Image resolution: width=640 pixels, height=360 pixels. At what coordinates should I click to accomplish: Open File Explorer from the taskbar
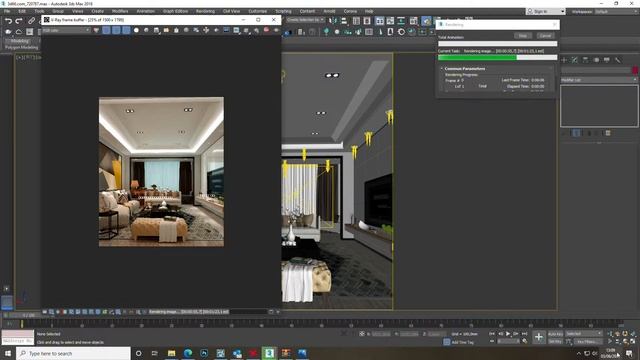tap(171, 353)
